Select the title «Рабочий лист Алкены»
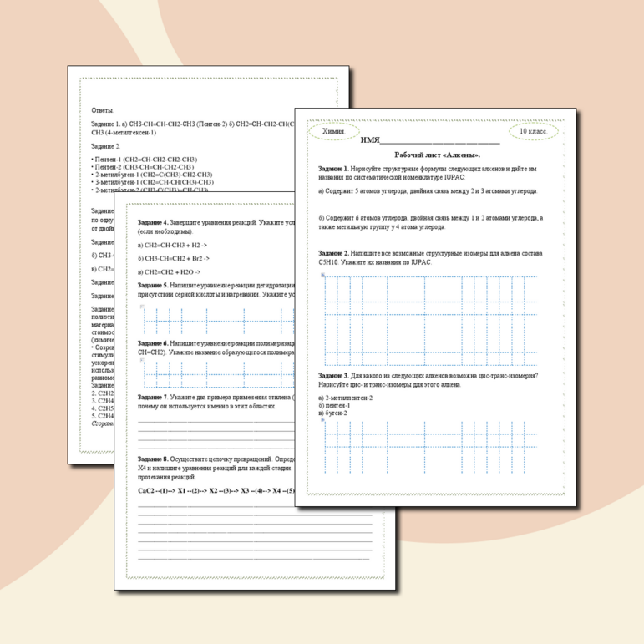 point(437,155)
